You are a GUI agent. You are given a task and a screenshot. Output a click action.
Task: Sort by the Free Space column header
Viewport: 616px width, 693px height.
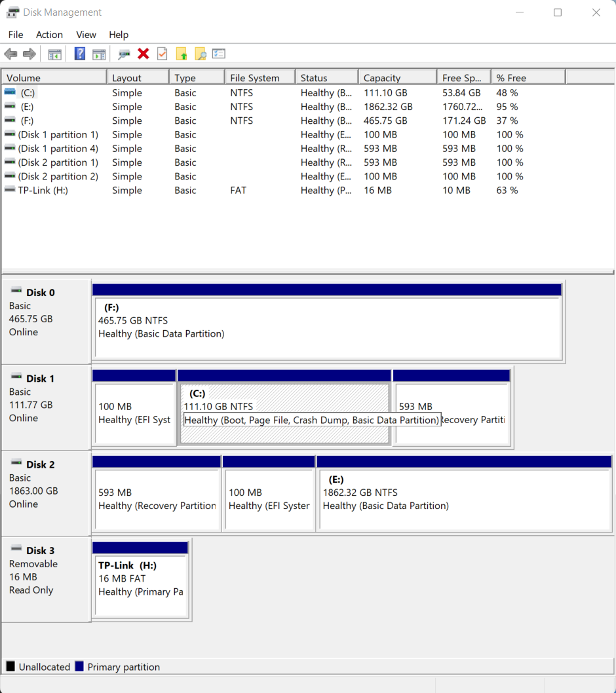pos(464,78)
